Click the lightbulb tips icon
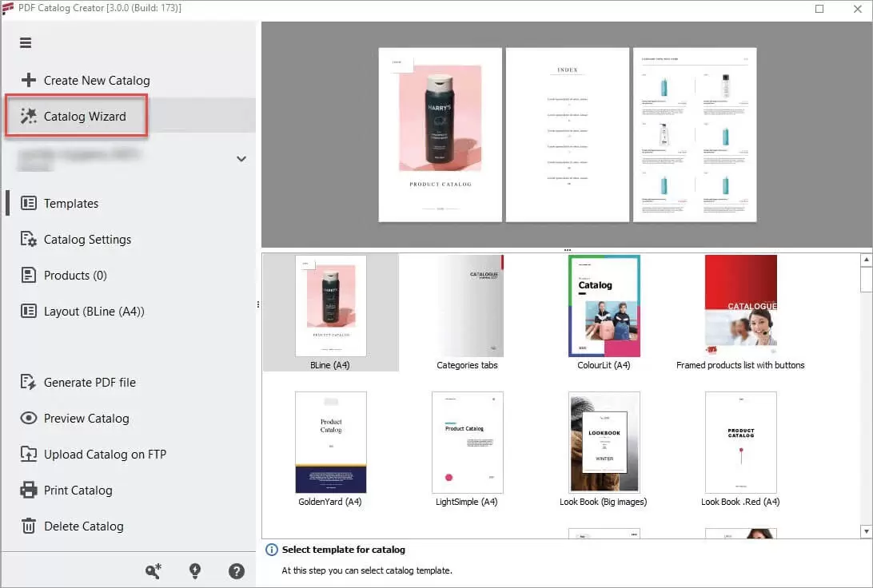Image resolution: width=873 pixels, height=588 pixels. click(195, 570)
